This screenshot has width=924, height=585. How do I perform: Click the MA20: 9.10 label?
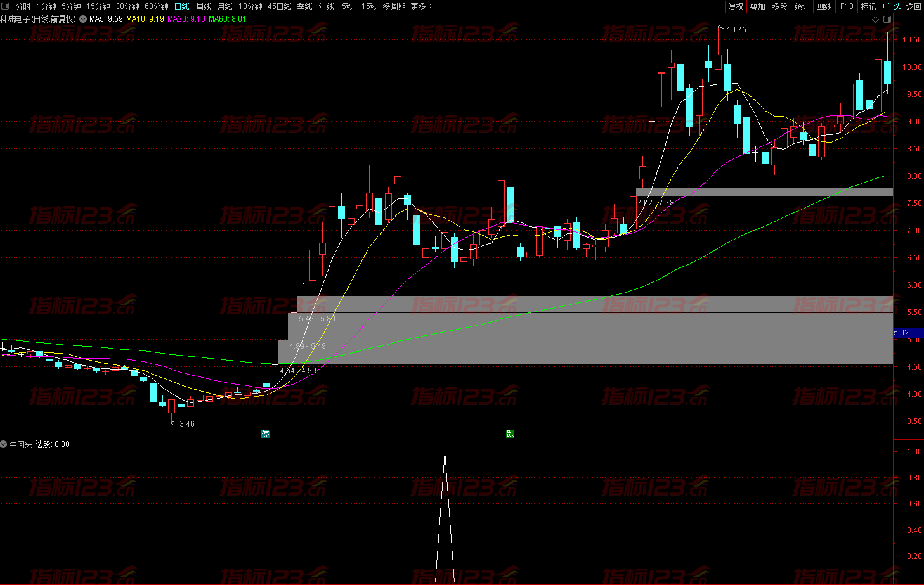pos(186,19)
